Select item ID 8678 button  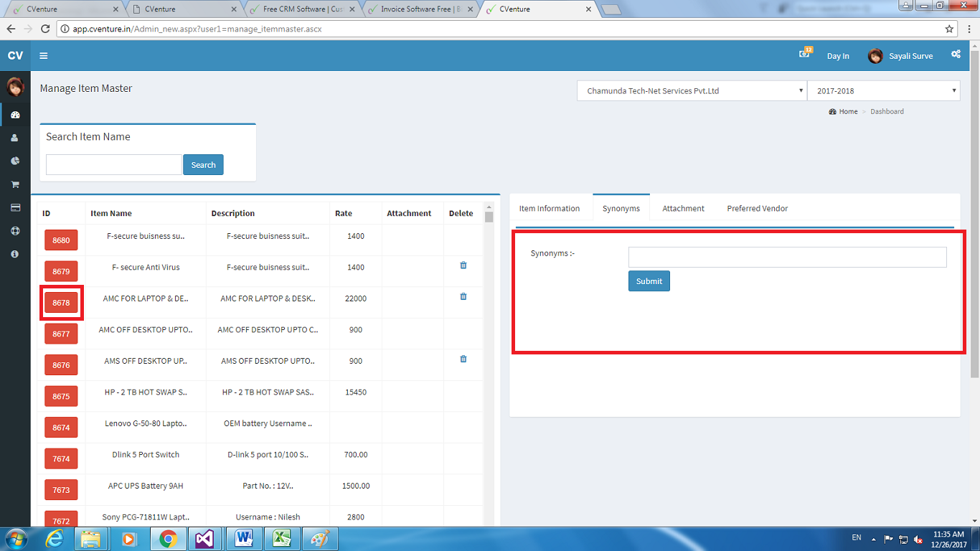coord(61,303)
